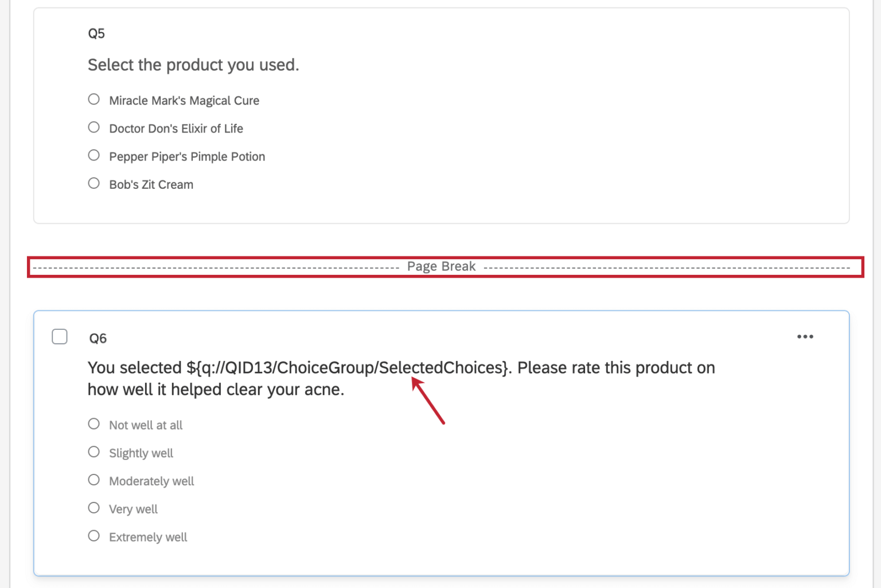Choose Not well at all rating
881x588 pixels.
93,423
